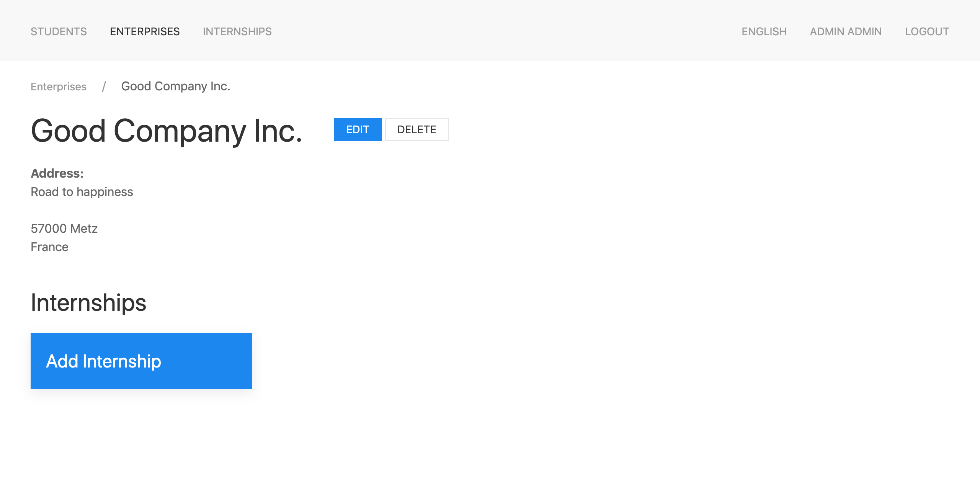Viewport: 980px width, 477px height.
Task: Click Good Company Inc. breadcrumb
Action: [x=176, y=86]
